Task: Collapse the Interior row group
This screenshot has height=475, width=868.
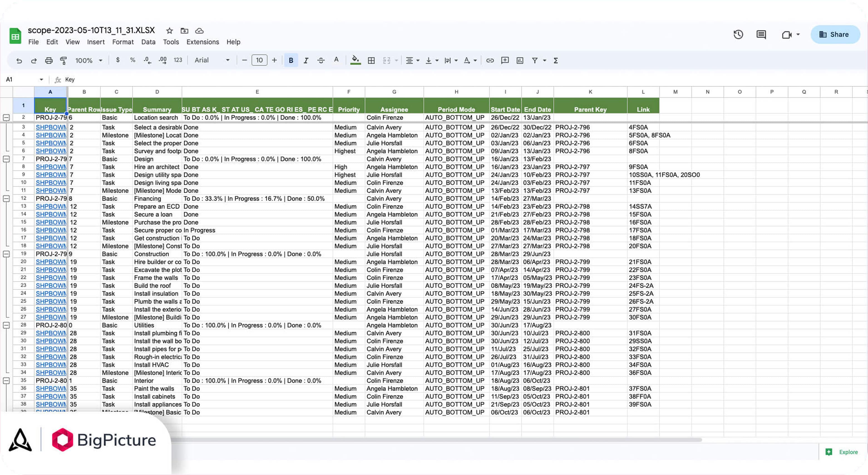Action: point(6,381)
